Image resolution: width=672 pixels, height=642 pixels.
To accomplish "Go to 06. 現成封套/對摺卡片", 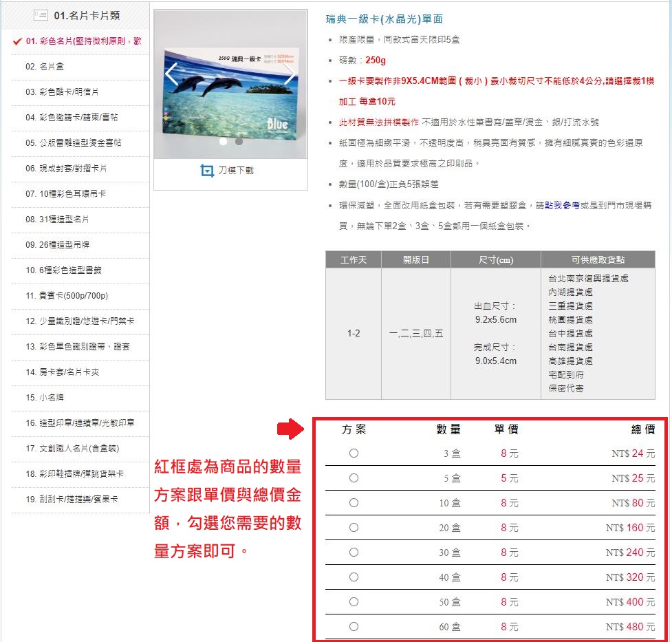I will click(66, 168).
